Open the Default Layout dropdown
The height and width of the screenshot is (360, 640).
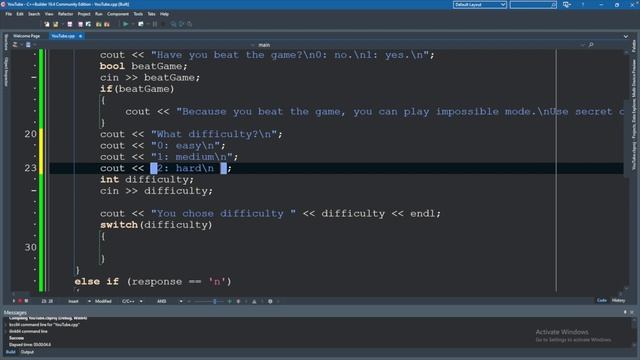coord(480,4)
